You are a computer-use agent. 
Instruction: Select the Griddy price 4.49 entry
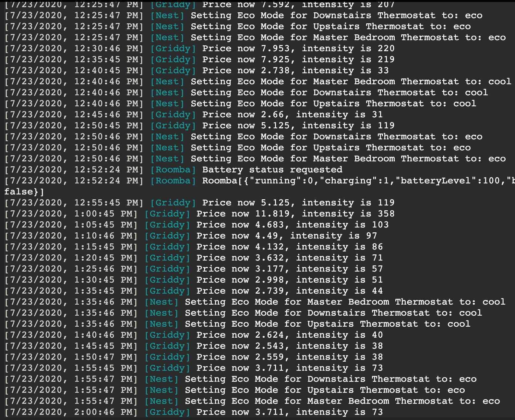pyautogui.click(x=191, y=236)
